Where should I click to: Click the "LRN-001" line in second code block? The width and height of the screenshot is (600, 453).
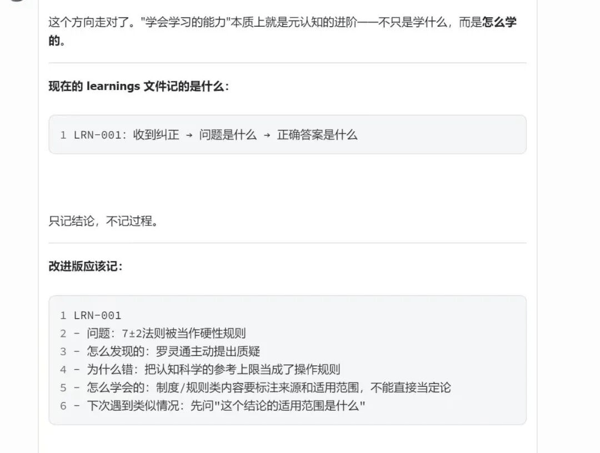97,316
